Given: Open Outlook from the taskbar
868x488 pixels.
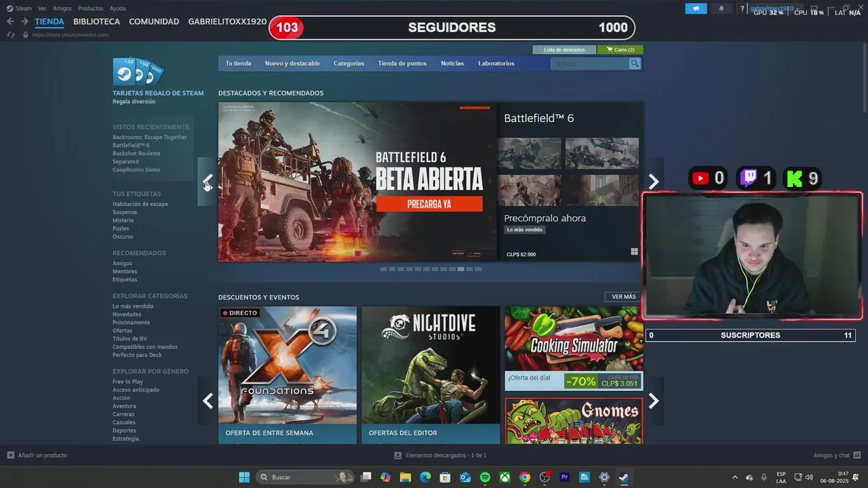Looking at the screenshot, I should [x=465, y=477].
